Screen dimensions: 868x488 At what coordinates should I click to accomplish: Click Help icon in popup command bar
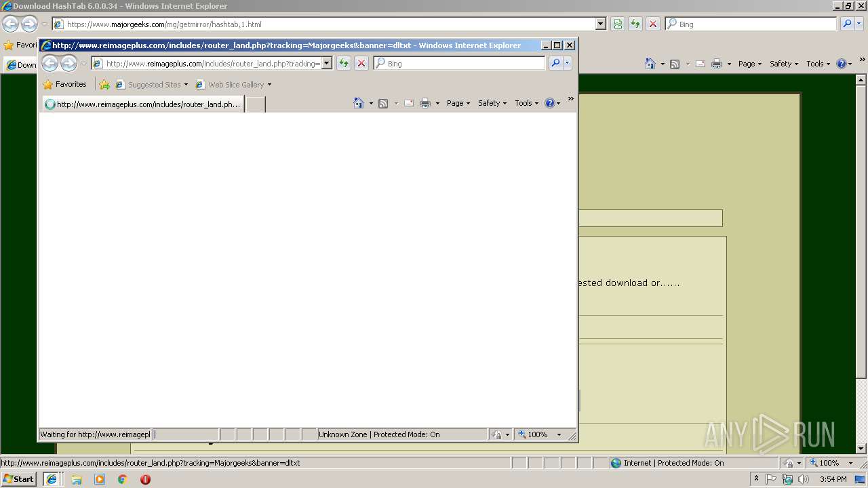(550, 103)
